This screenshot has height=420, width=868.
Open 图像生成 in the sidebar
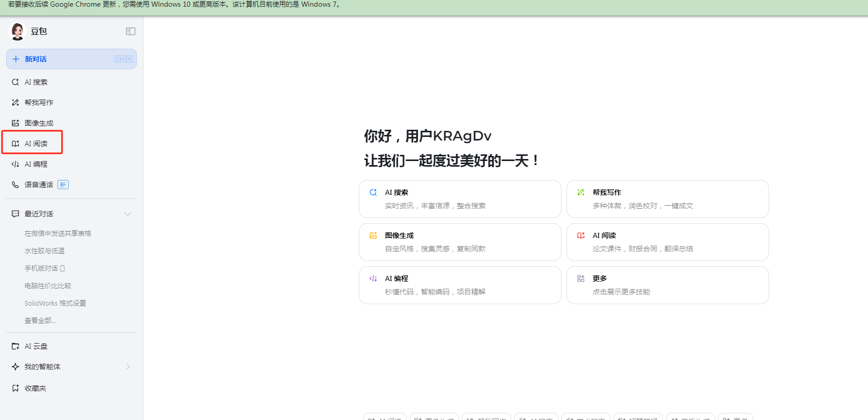tap(71, 123)
